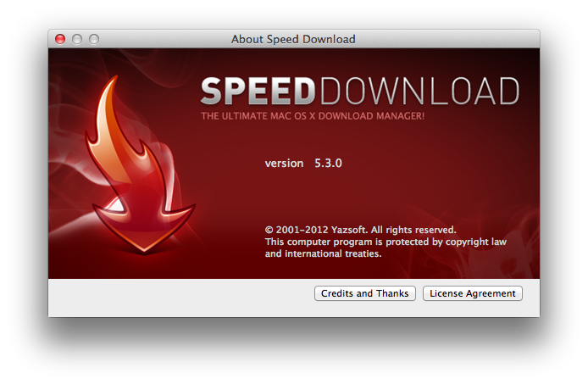The width and height of the screenshot is (588, 384).
Task: Click the 'version' label text
Action: 284,163
